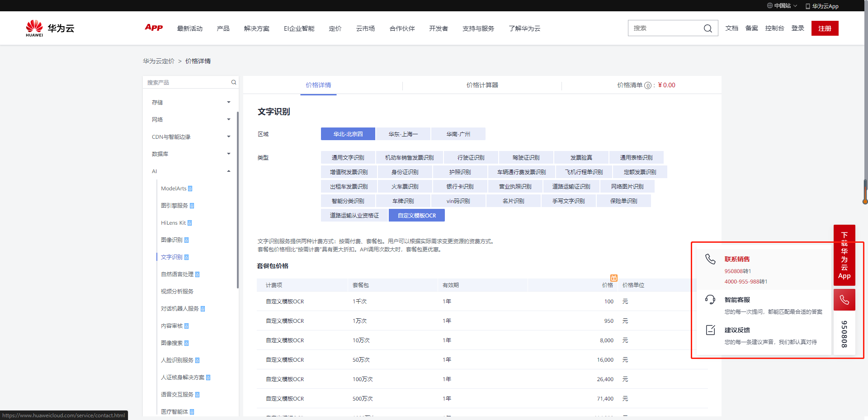Click the document icon beside 图像搜索
868x420 pixels.
tap(187, 343)
